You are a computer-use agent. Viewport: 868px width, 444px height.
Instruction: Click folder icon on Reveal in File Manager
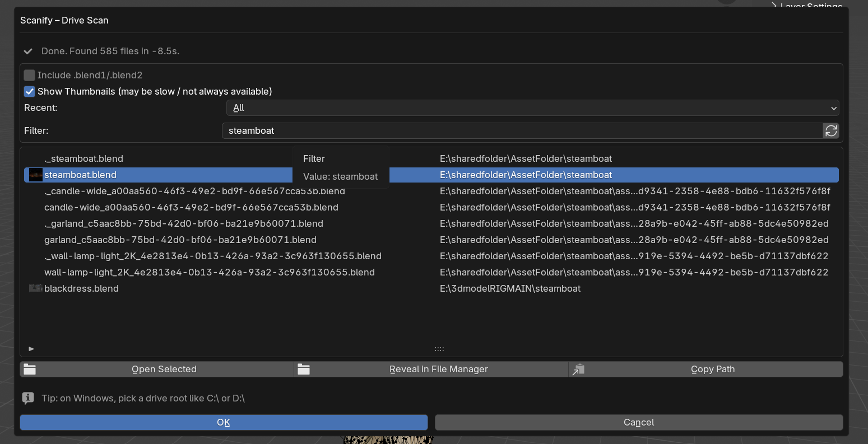304,369
